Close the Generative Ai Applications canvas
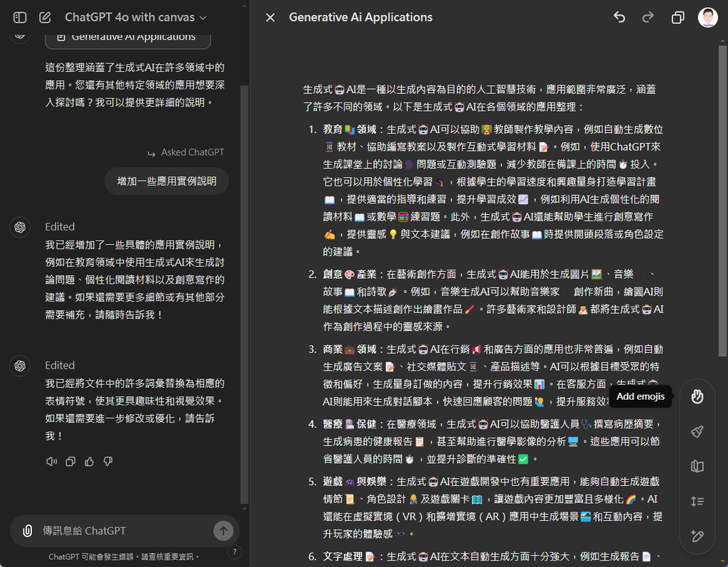The height and width of the screenshot is (567, 728). [270, 18]
